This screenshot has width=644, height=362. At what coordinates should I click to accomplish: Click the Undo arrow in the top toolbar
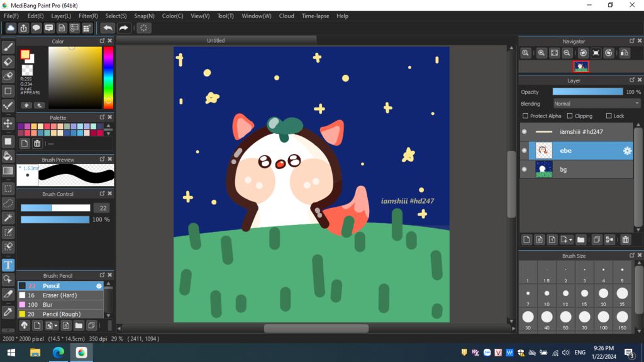coord(108,28)
